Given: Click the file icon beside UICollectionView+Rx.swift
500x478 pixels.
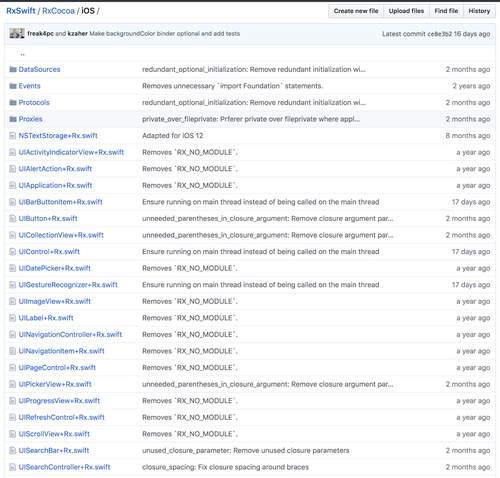Looking at the screenshot, I should pos(12,235).
